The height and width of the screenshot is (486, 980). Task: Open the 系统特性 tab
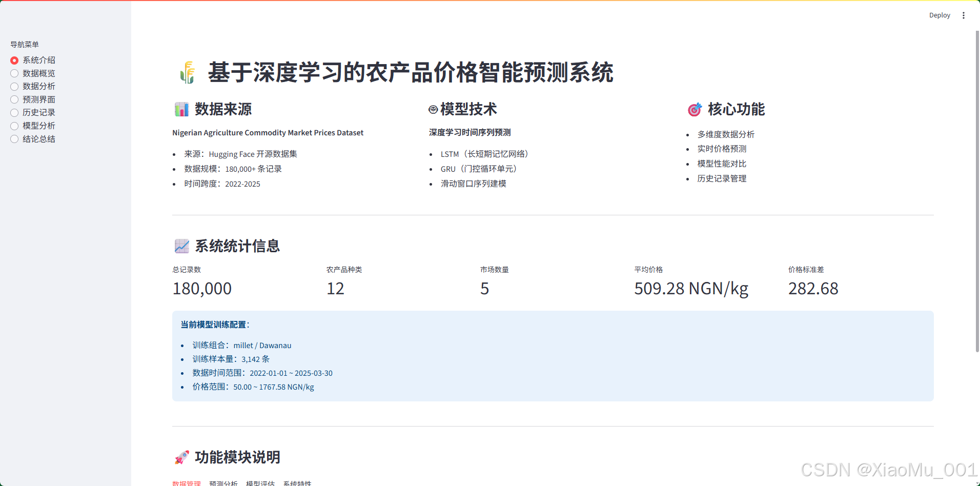pos(297,483)
